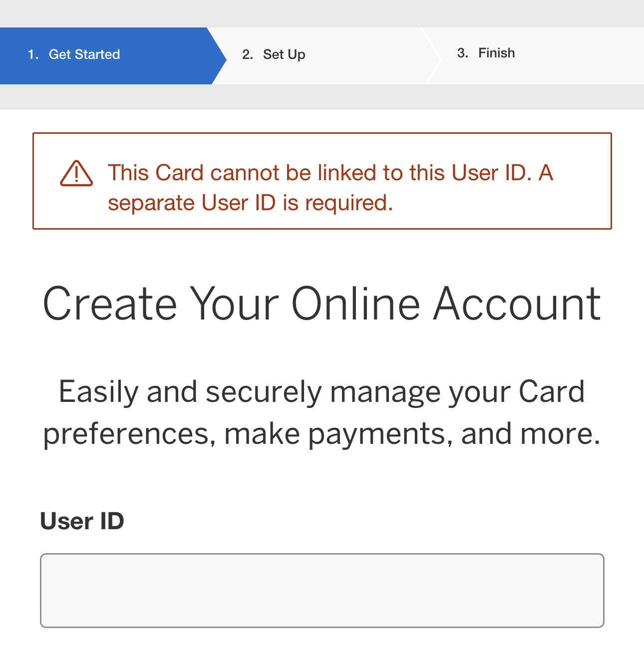Click the gray strip above the progress steps
This screenshot has height=648, width=644.
coord(322,13)
